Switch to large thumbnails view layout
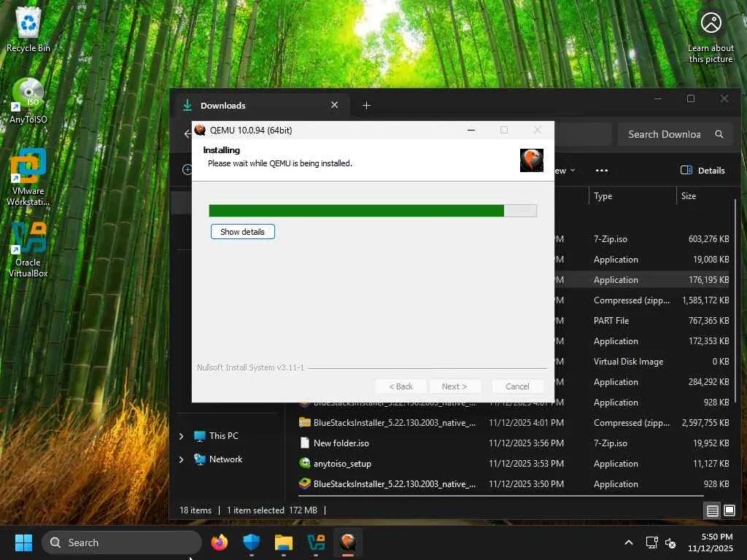Image resolution: width=747 pixels, height=560 pixels. point(729,511)
